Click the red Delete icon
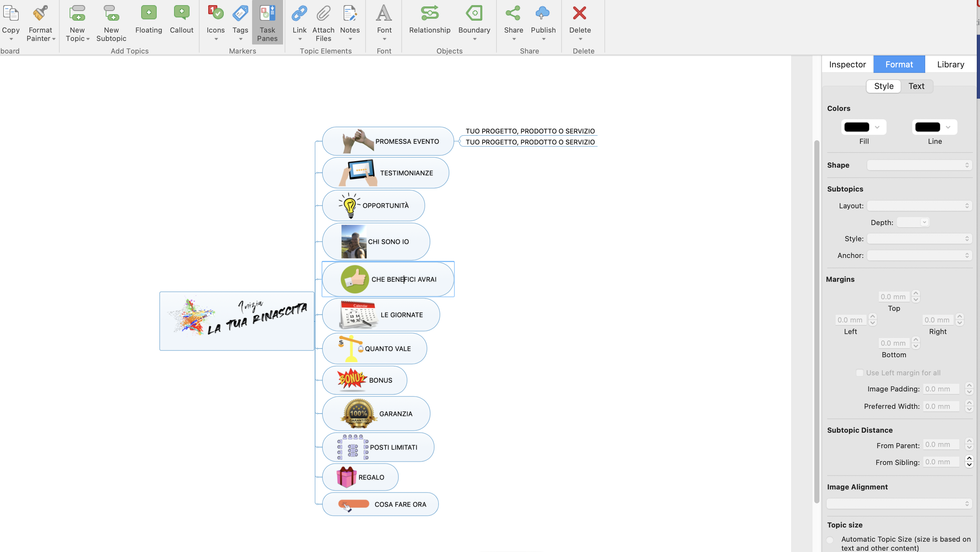The height and width of the screenshot is (552, 980). click(579, 14)
